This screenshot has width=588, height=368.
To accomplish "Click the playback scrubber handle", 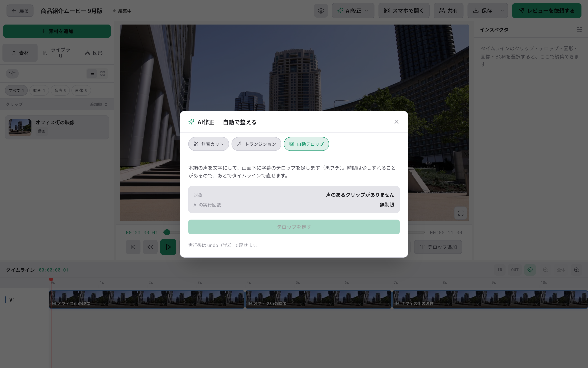I will [x=167, y=232].
